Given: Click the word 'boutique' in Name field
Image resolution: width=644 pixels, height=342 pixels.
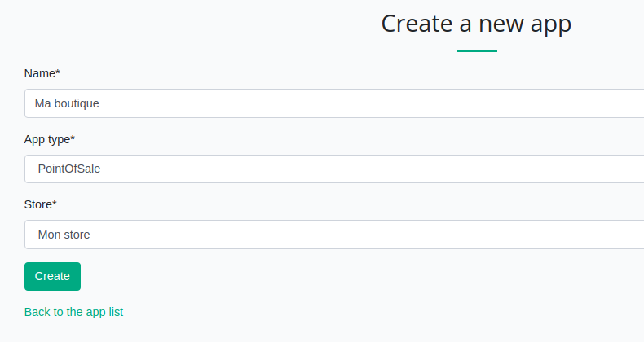Looking at the screenshot, I should (77, 103).
